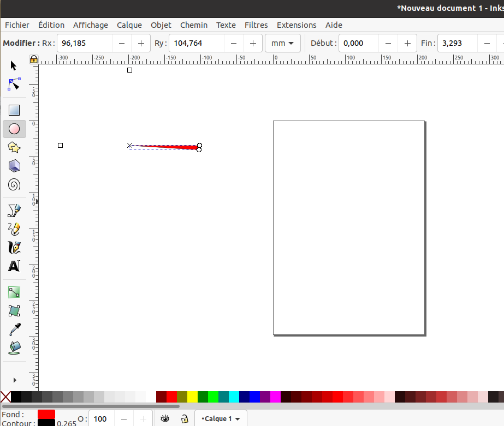The width and height of the screenshot is (504, 426).
Task: Open the Fichier menu
Action: click(x=17, y=25)
